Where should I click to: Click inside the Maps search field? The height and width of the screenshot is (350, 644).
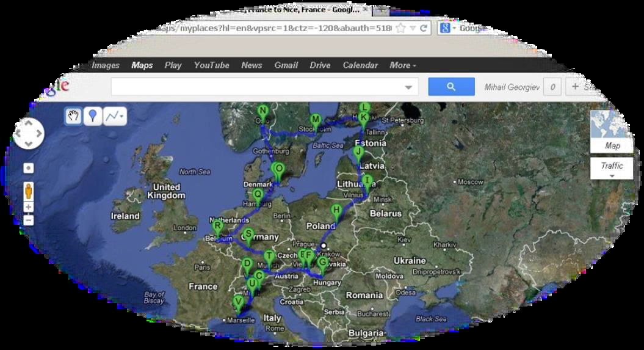click(256, 87)
